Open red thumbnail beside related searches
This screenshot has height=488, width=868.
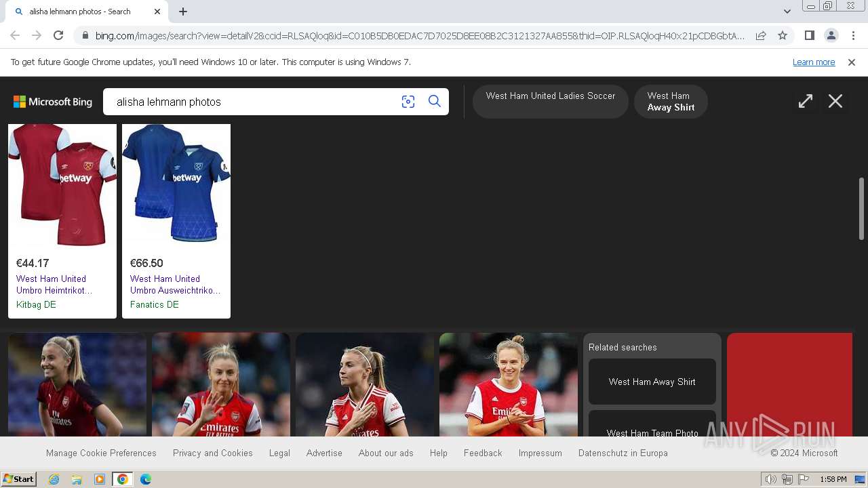(789, 384)
